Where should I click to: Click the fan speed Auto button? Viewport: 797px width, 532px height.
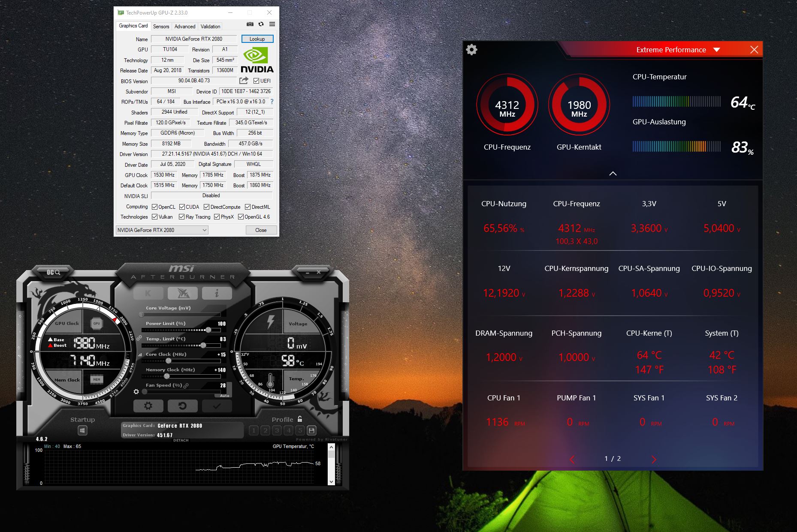pyautogui.click(x=225, y=396)
